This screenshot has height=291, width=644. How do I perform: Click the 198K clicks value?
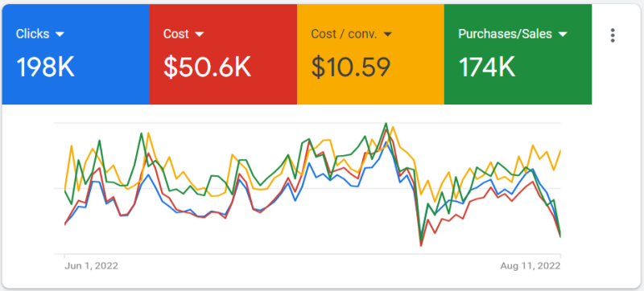[46, 67]
